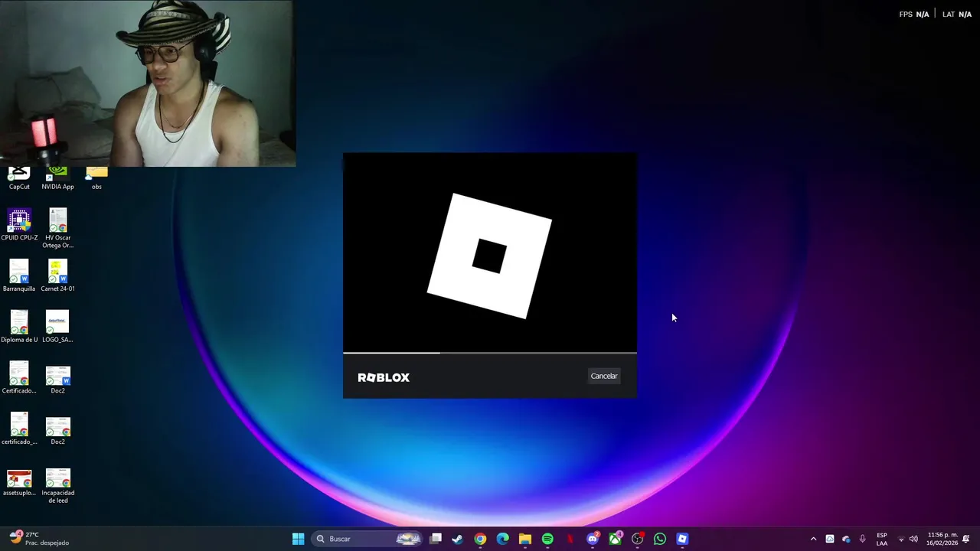Open Wi-Fi network tray icon

tap(901, 539)
